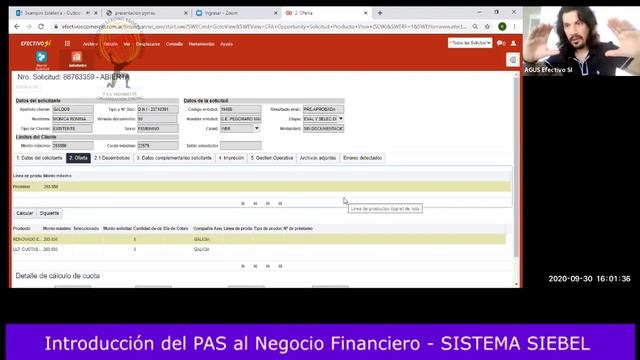The image size is (640, 360).
Task: Click the Efectivo Sí logo
Action: coord(36,43)
